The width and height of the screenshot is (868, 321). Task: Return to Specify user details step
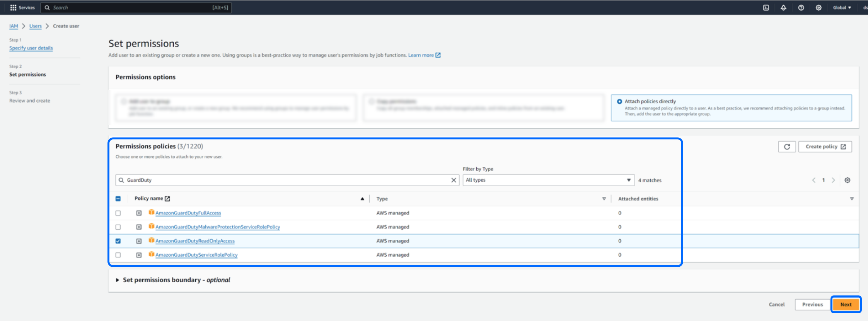tap(31, 48)
